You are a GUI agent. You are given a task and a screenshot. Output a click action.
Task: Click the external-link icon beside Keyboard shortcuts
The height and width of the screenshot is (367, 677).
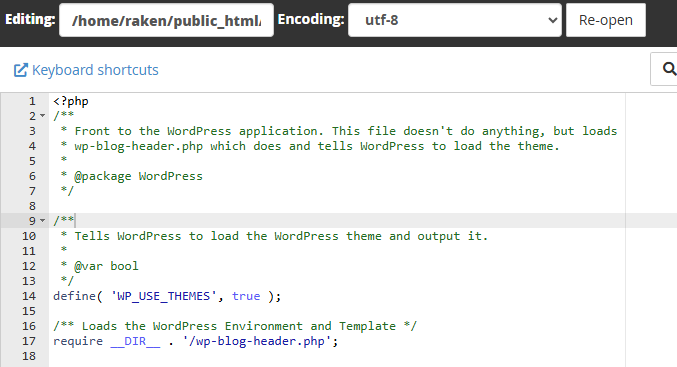click(20, 70)
